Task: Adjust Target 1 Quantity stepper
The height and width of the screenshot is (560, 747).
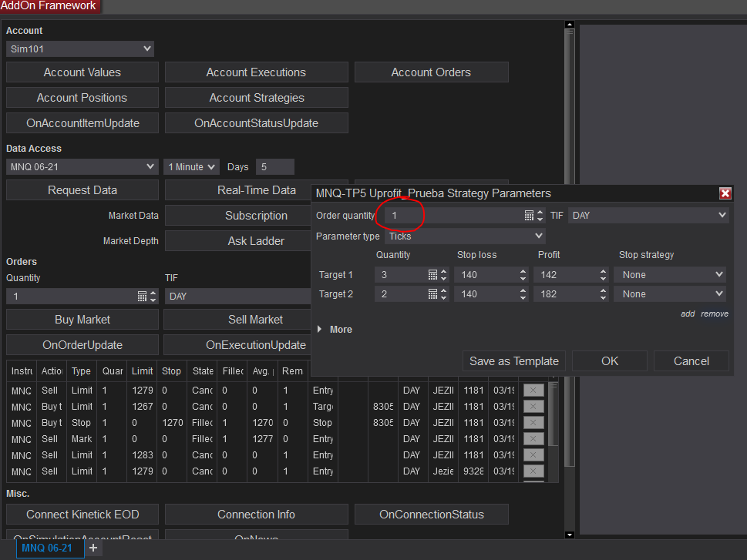Action: (443, 275)
